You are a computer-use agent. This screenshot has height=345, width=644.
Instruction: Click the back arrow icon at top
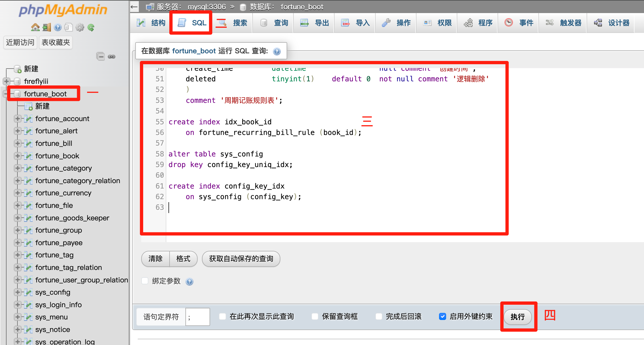(x=134, y=7)
